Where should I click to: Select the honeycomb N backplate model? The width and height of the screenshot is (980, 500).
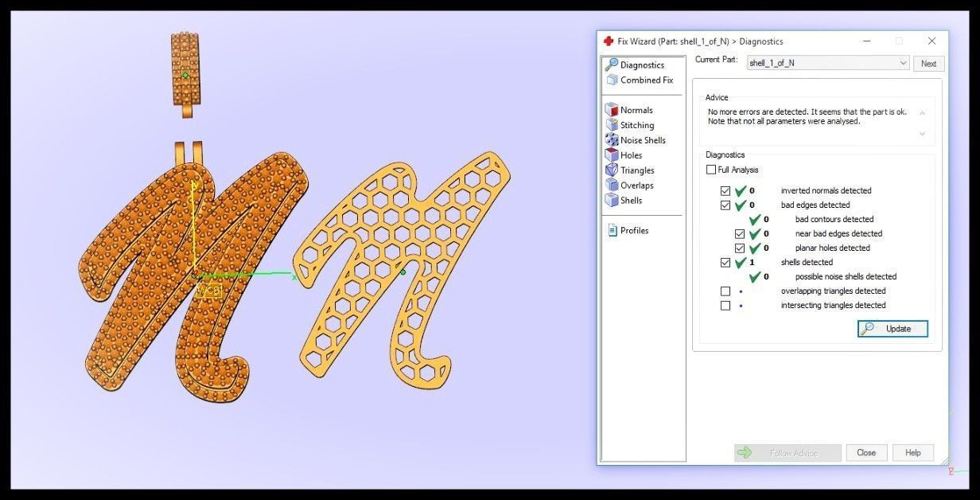point(402,271)
